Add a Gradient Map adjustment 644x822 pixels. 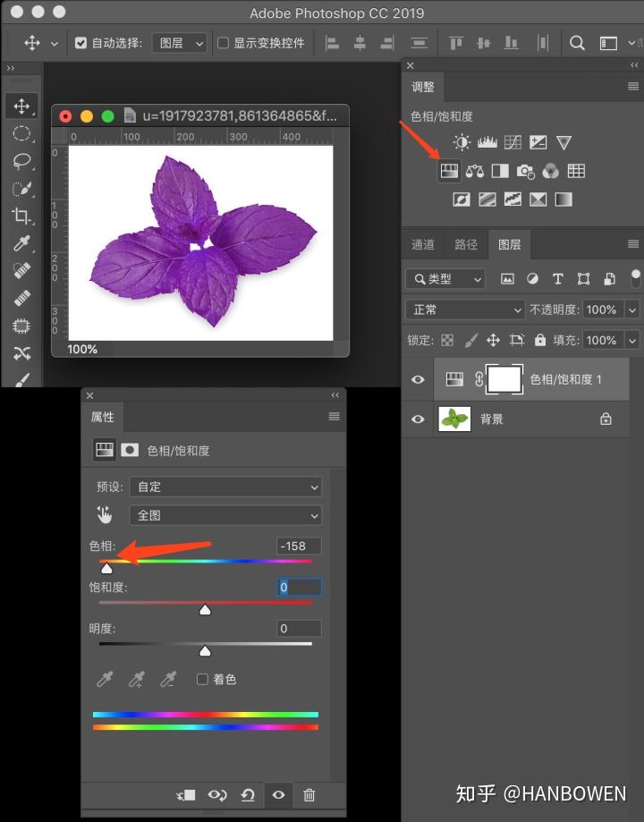(563, 199)
